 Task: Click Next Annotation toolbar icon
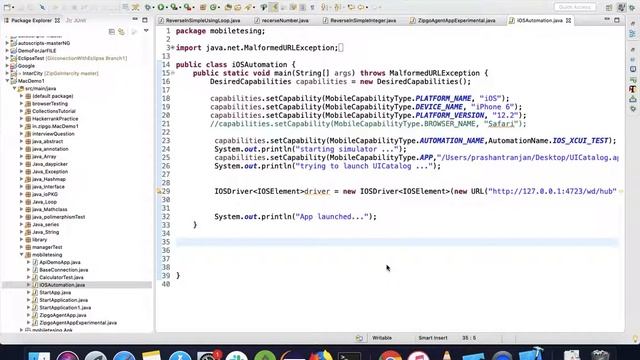324,7
